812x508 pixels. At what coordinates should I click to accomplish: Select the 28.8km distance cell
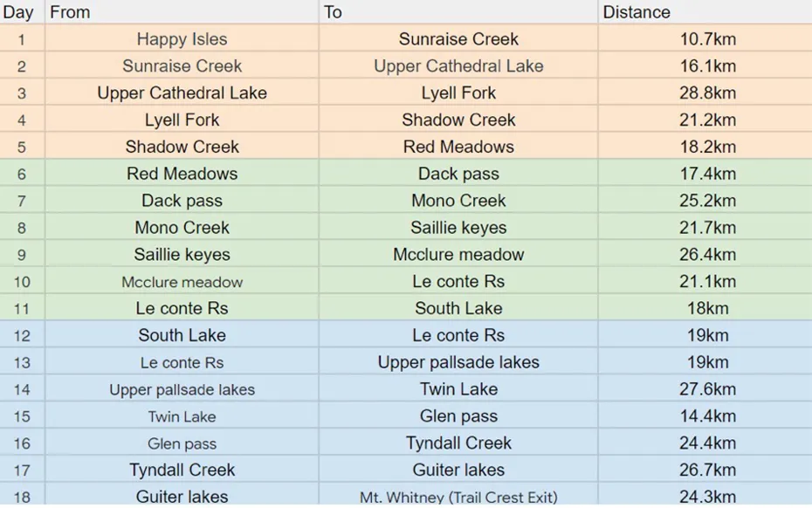click(707, 93)
